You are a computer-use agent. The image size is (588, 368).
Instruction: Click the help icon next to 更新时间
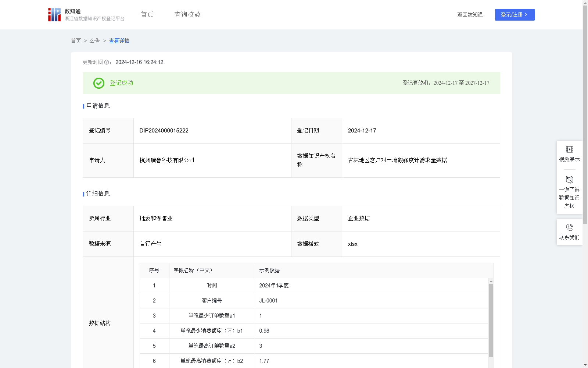point(107,62)
